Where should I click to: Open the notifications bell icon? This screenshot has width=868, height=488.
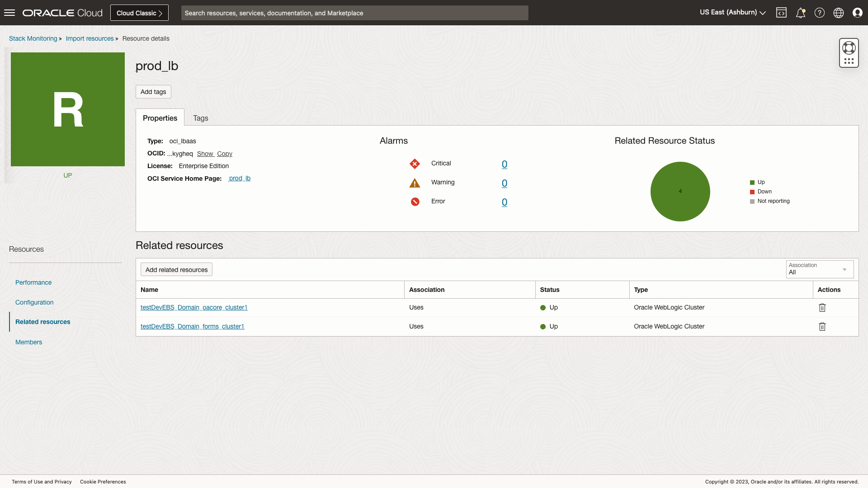click(800, 13)
